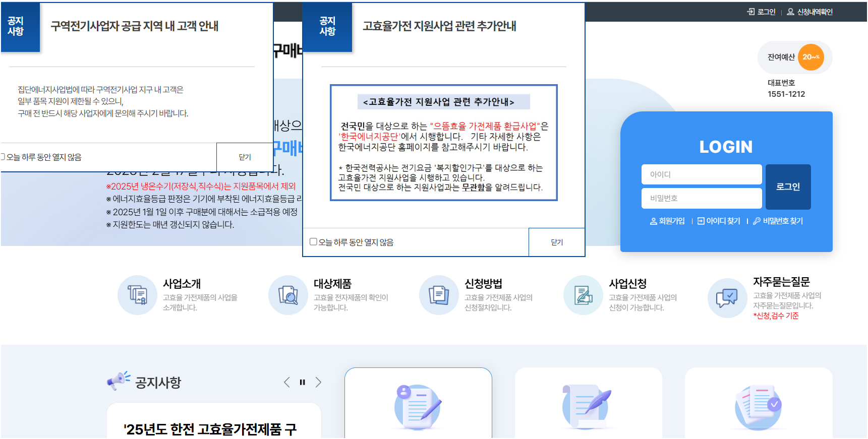Viewport: 868px width, 439px height.
Task: Open the 신청방법 menu title
Action: (483, 284)
